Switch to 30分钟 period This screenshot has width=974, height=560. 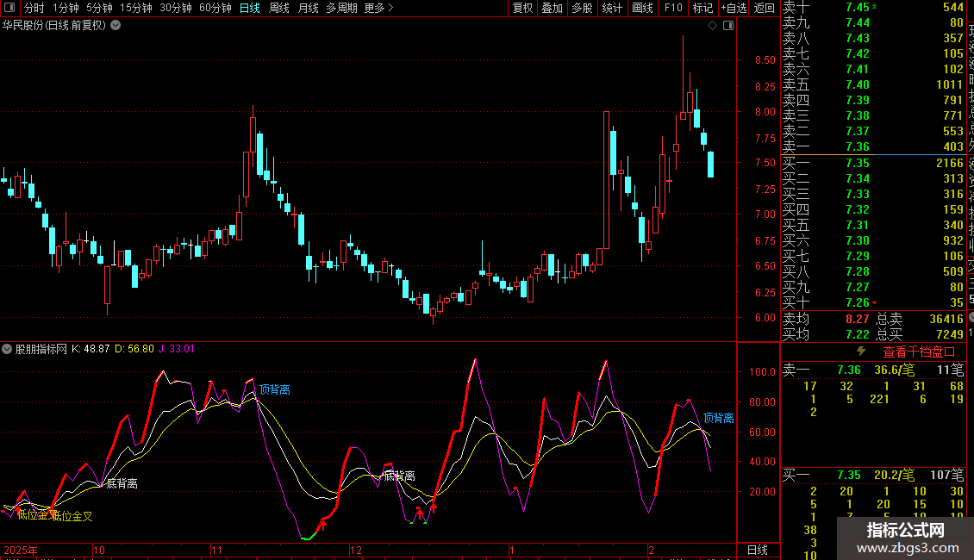coord(176,8)
